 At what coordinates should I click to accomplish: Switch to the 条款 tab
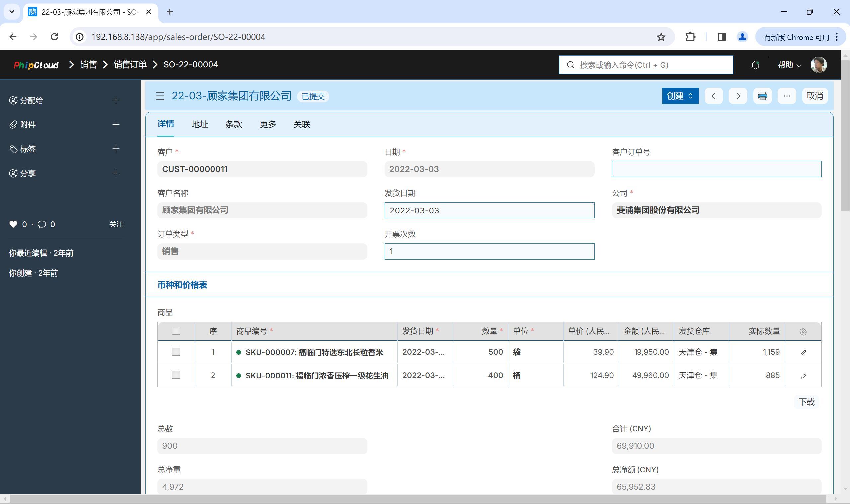234,124
